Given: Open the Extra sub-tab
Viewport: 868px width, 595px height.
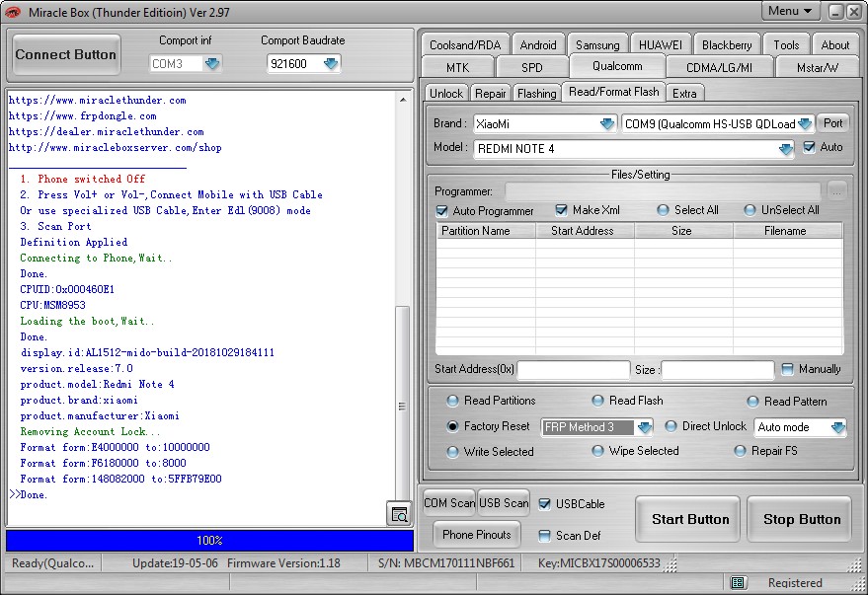Looking at the screenshot, I should point(684,93).
